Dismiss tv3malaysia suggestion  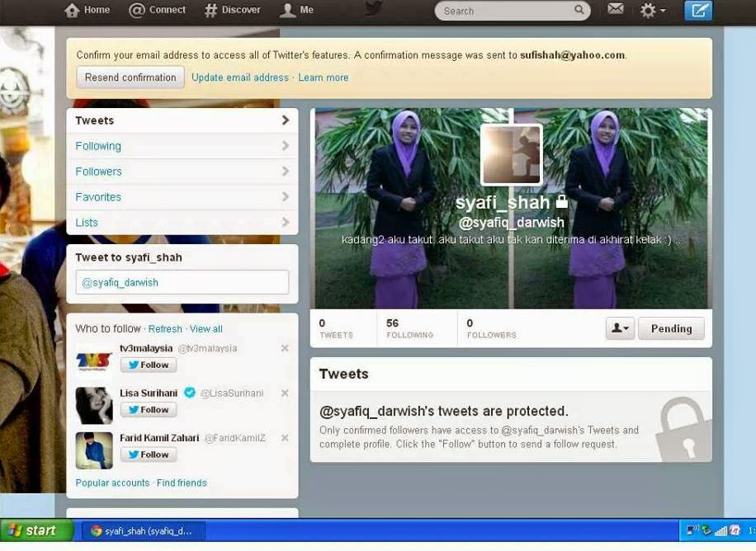tap(285, 348)
